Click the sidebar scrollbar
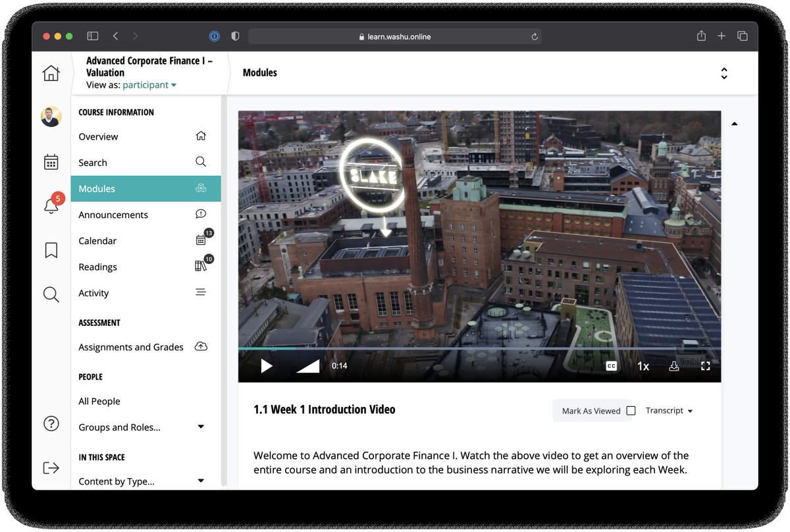 [x=224, y=290]
